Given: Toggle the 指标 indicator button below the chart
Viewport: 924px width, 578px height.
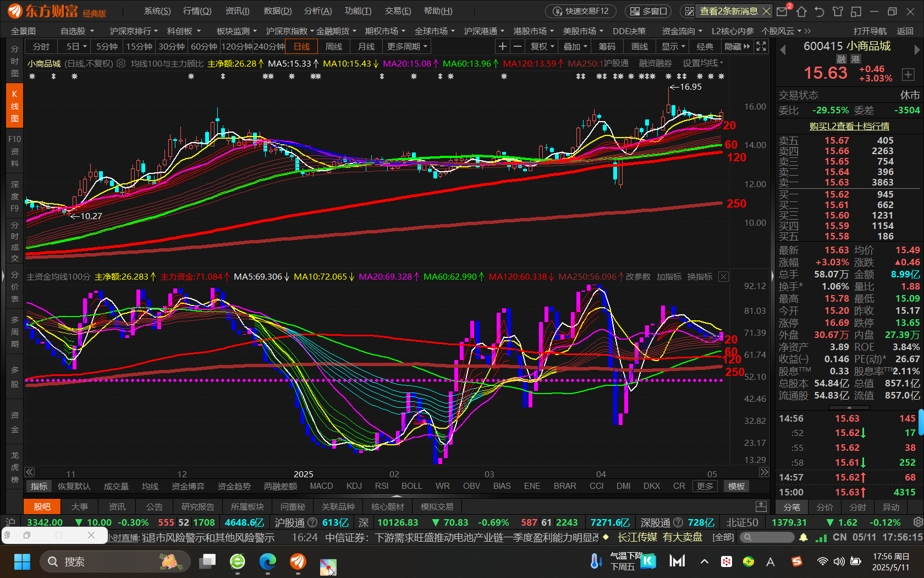Looking at the screenshot, I should (x=39, y=486).
